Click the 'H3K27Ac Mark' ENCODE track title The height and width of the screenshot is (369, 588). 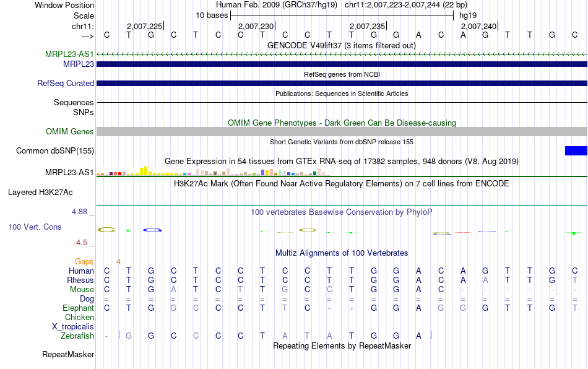(x=342, y=184)
